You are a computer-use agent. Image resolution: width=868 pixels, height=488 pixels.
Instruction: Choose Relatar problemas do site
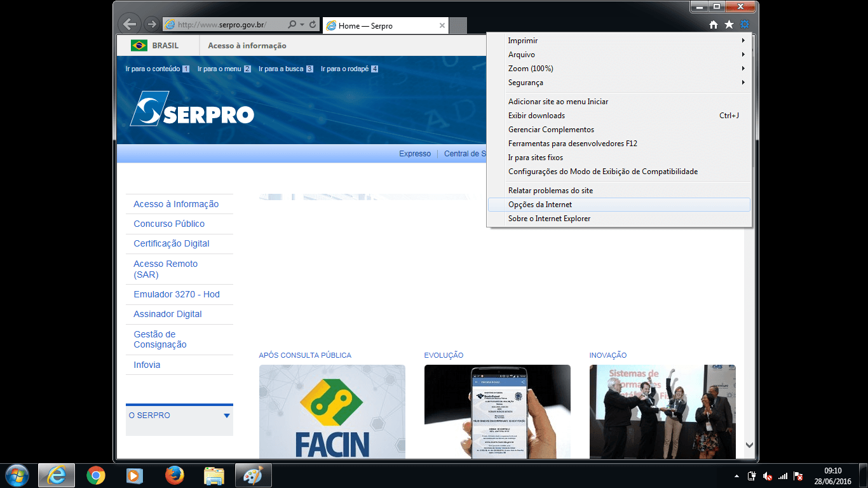point(620,191)
